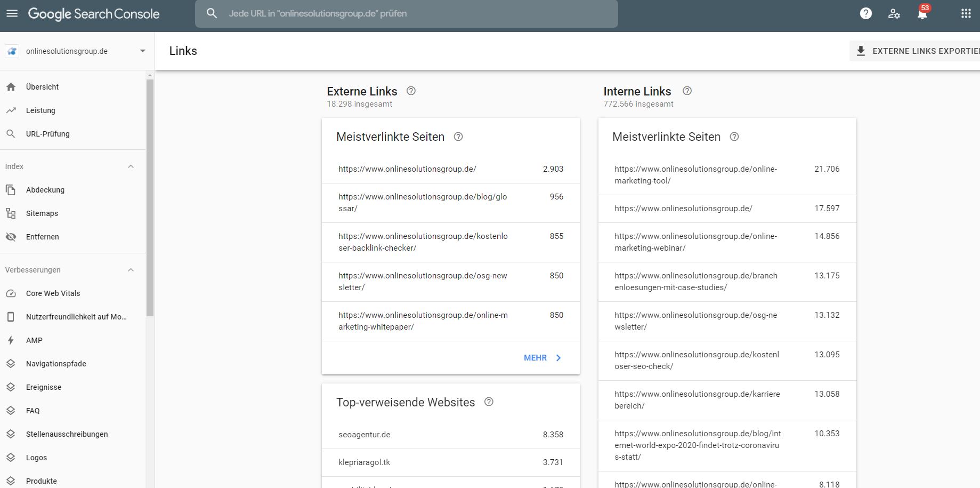
Task: Open kostenloser-backlink-checker linked page row
Action: tap(451, 242)
